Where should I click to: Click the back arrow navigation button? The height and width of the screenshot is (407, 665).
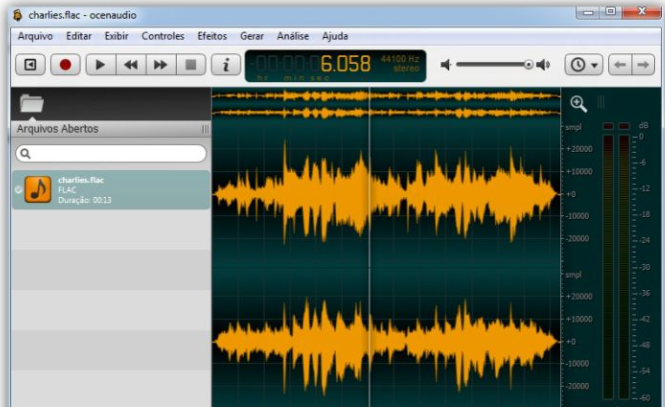pos(620,65)
